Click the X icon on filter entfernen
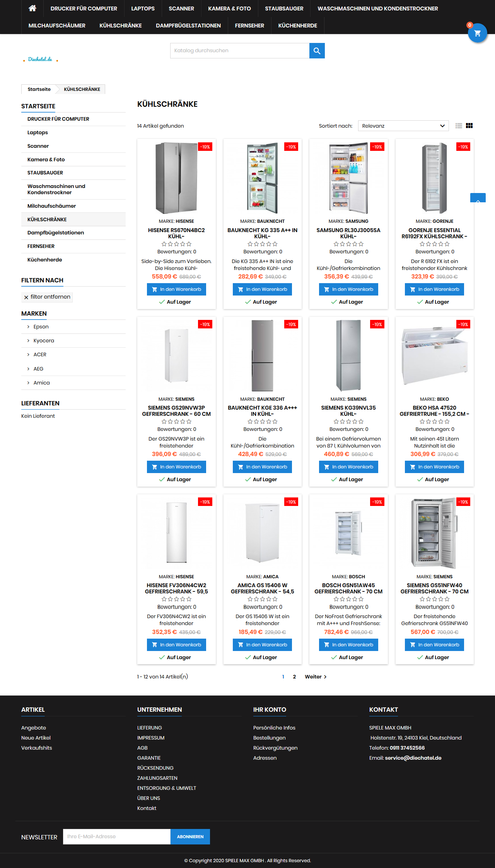This screenshot has height=868, width=495. 26,297
